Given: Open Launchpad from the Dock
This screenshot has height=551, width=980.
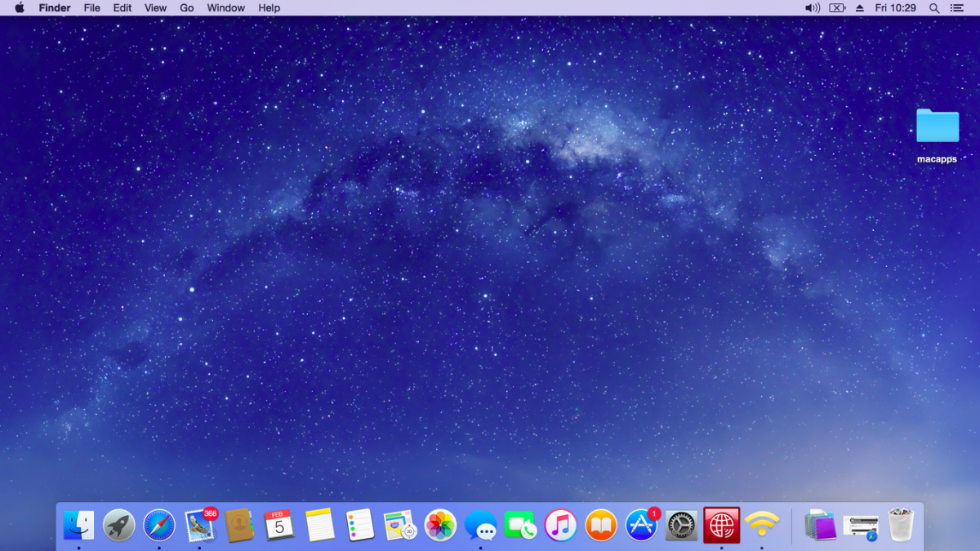Looking at the screenshot, I should pyautogui.click(x=119, y=525).
